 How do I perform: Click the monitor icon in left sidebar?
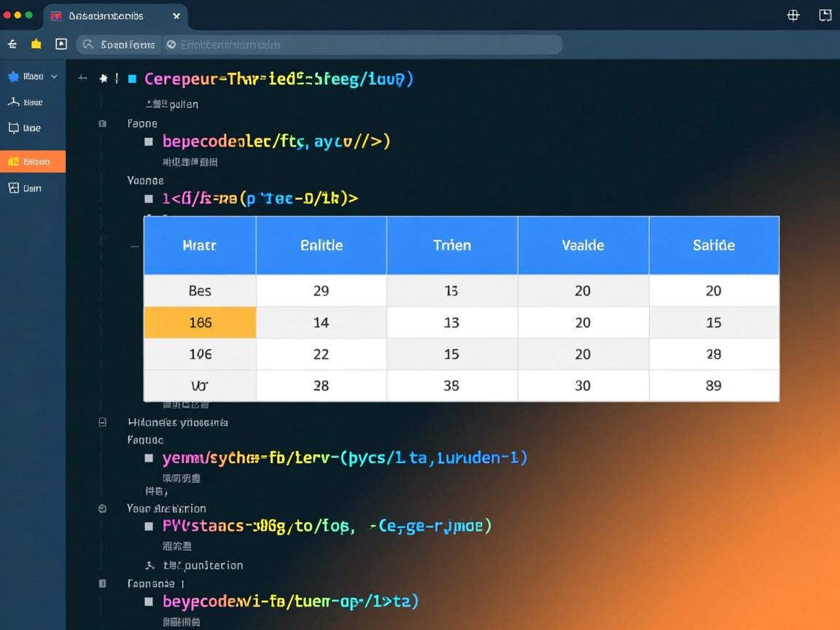click(13, 128)
